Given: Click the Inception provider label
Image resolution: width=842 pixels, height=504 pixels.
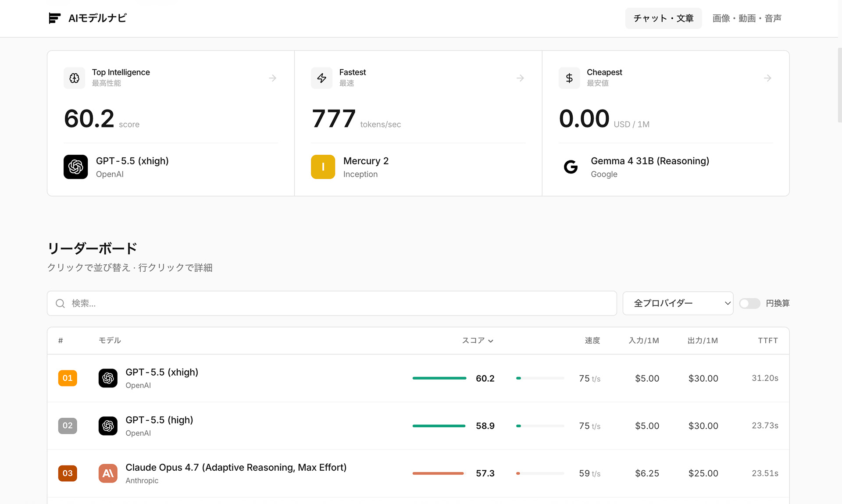Looking at the screenshot, I should pyautogui.click(x=360, y=174).
